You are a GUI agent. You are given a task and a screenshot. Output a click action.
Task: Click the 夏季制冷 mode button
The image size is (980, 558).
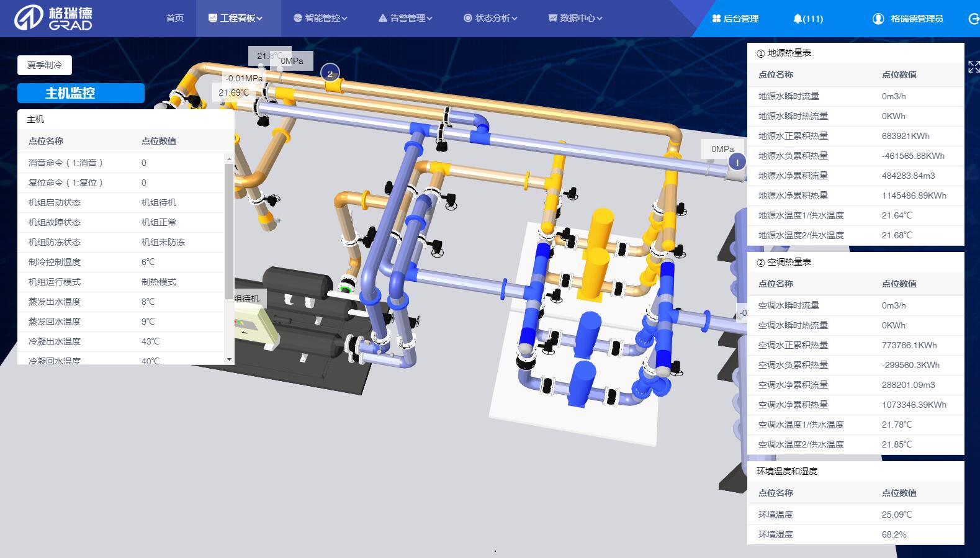pos(45,65)
